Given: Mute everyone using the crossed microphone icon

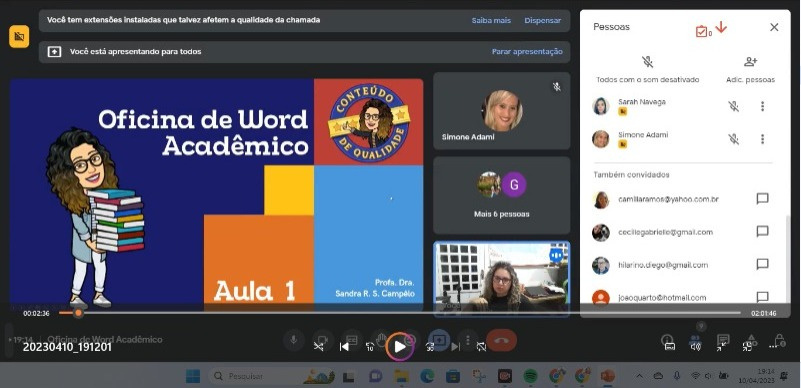Looking at the screenshot, I should (647, 62).
